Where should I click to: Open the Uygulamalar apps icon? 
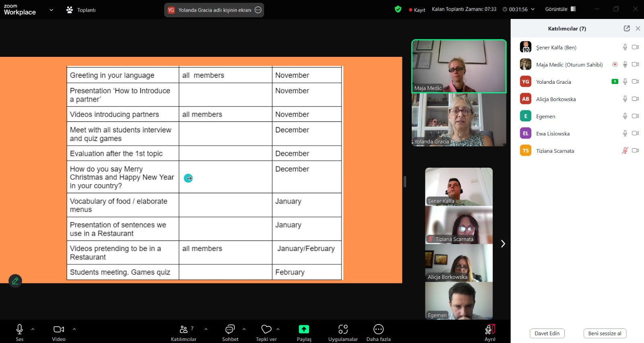click(343, 330)
